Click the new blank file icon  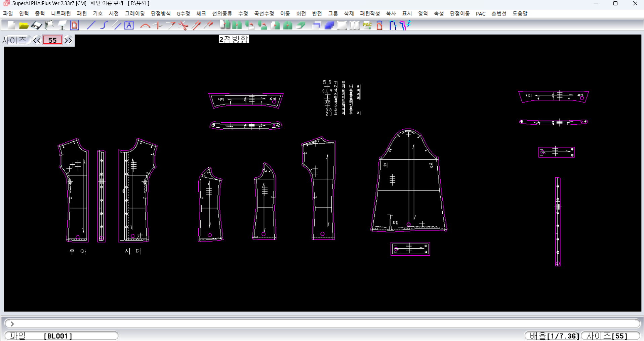11,25
